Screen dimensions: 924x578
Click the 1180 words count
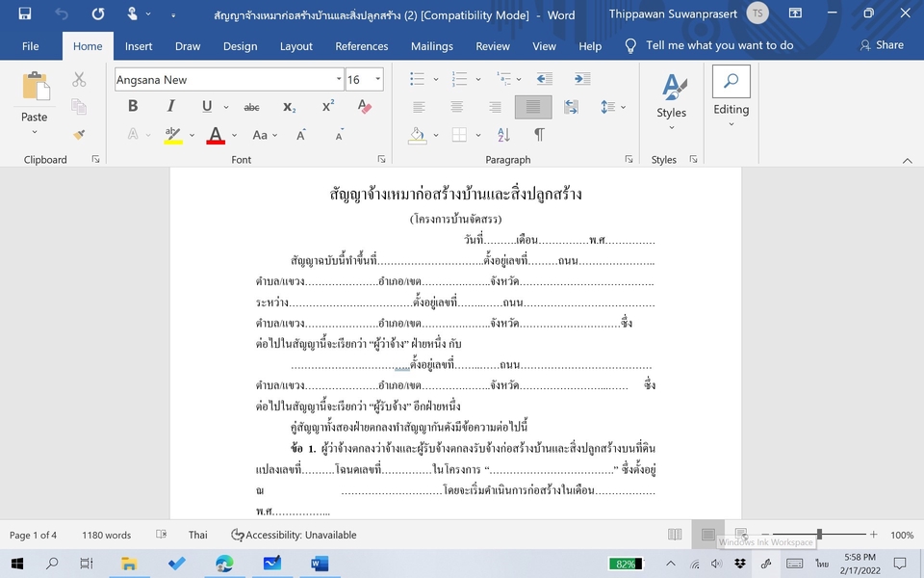pyautogui.click(x=106, y=535)
